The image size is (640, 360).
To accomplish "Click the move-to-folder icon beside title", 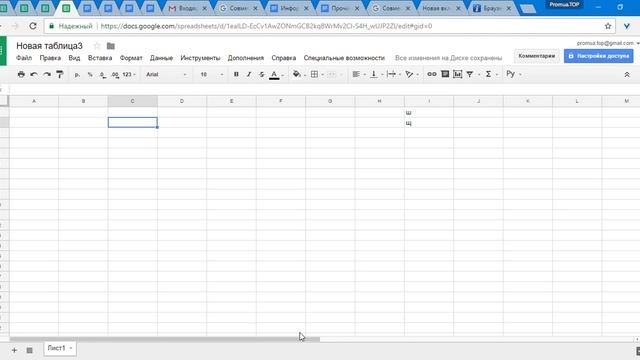I will pos(111,46).
